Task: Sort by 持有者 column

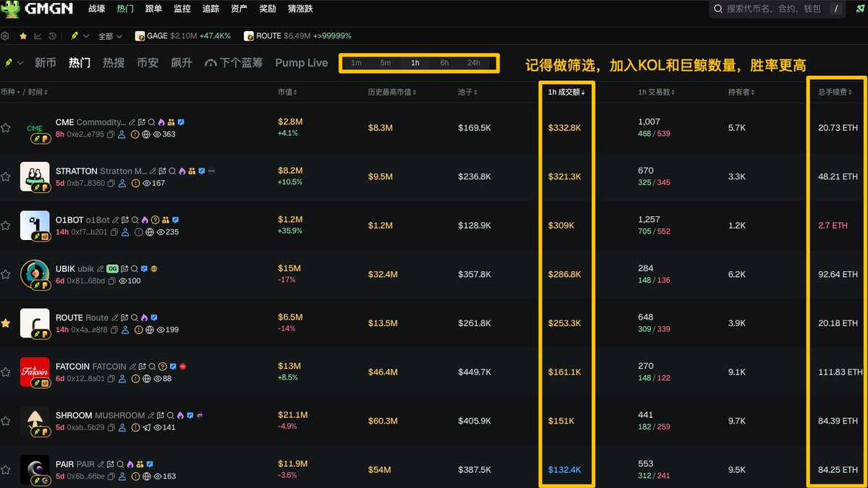Action: 742,93
